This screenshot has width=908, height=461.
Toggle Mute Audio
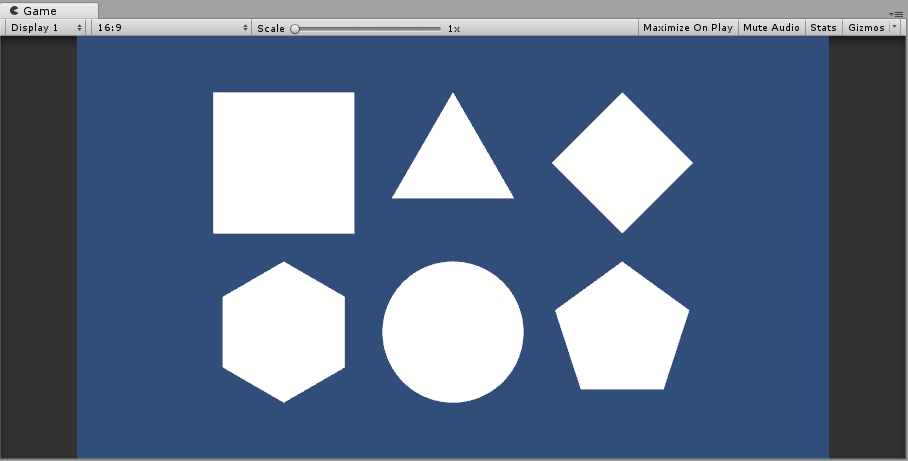point(771,27)
